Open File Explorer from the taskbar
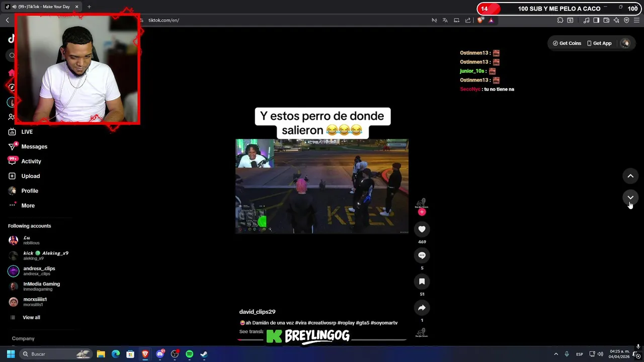This screenshot has width=644, height=362. click(x=101, y=354)
